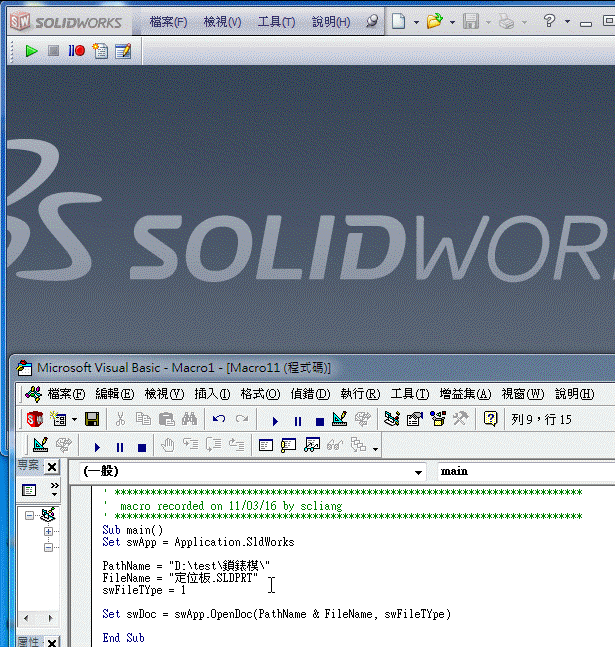
Task: Close the 屬性 properties panel
Action: [52, 642]
